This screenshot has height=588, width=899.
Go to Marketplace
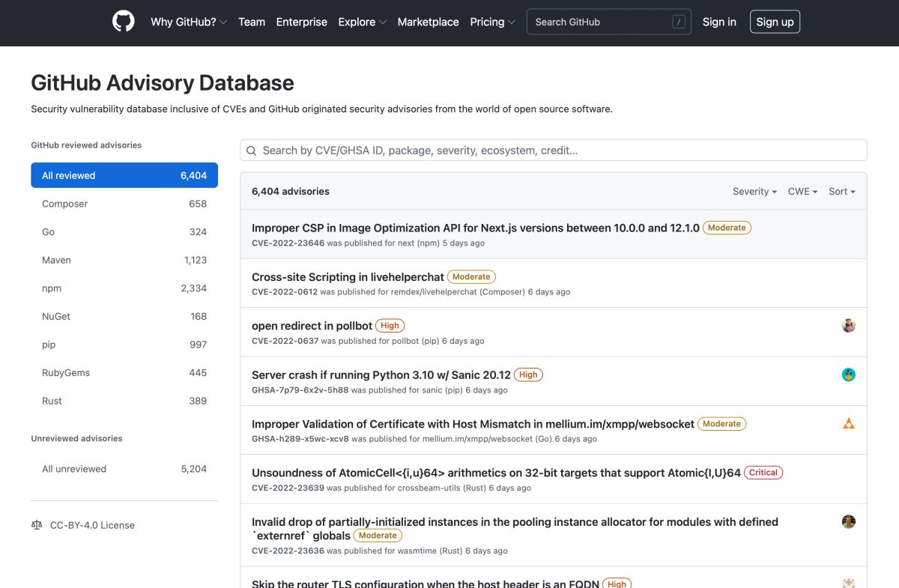pos(429,22)
